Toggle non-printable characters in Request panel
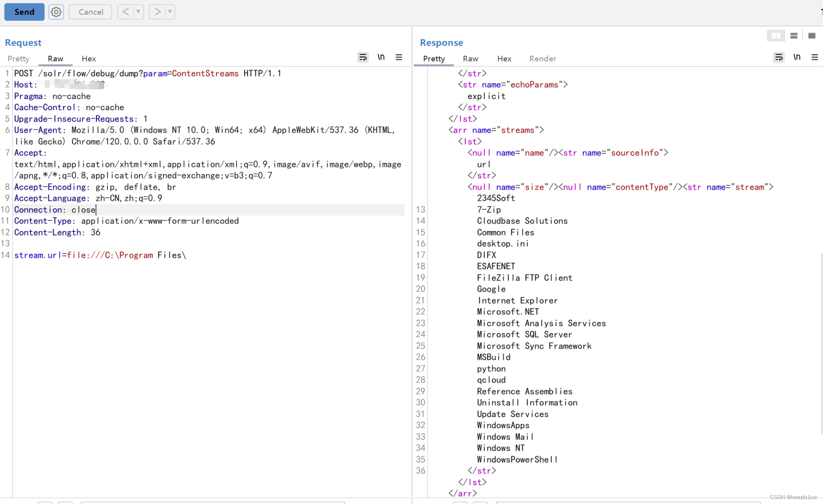Image resolution: width=823 pixels, height=504 pixels. (381, 57)
